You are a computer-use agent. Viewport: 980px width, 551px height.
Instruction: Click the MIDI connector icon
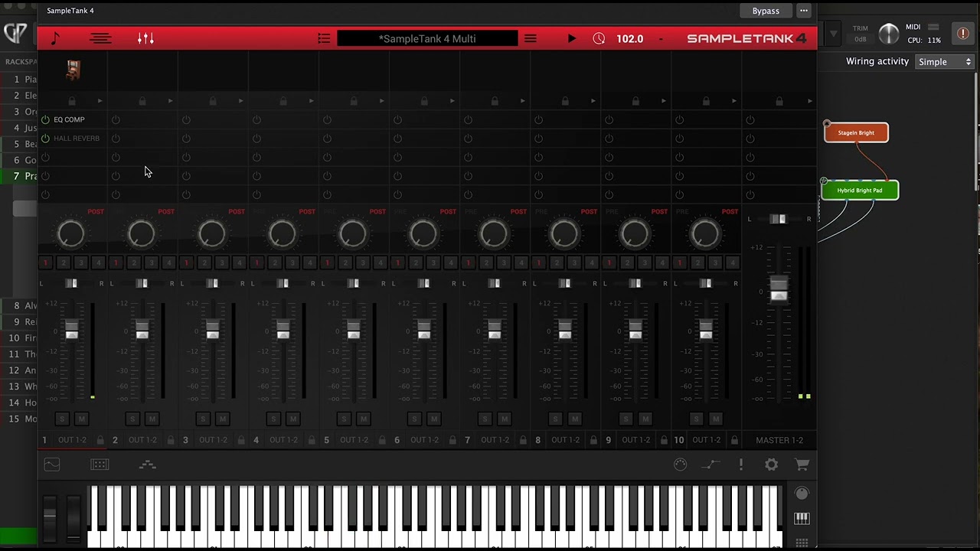coord(680,465)
